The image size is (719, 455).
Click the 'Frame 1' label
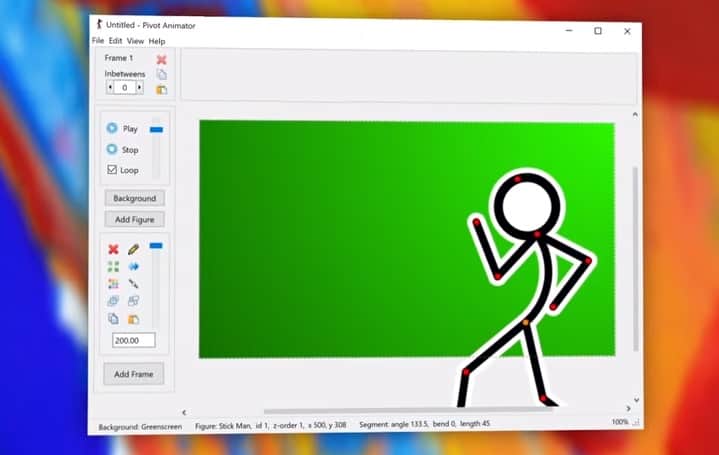tap(118, 58)
